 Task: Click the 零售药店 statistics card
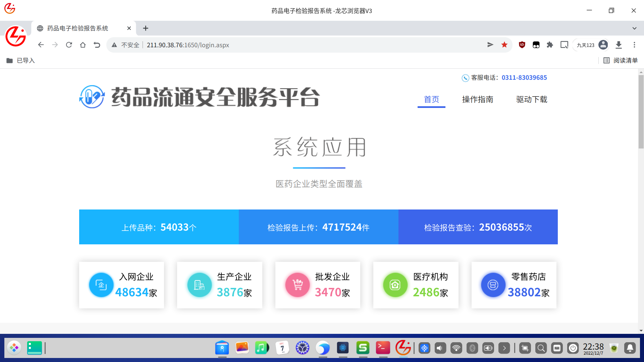click(514, 285)
